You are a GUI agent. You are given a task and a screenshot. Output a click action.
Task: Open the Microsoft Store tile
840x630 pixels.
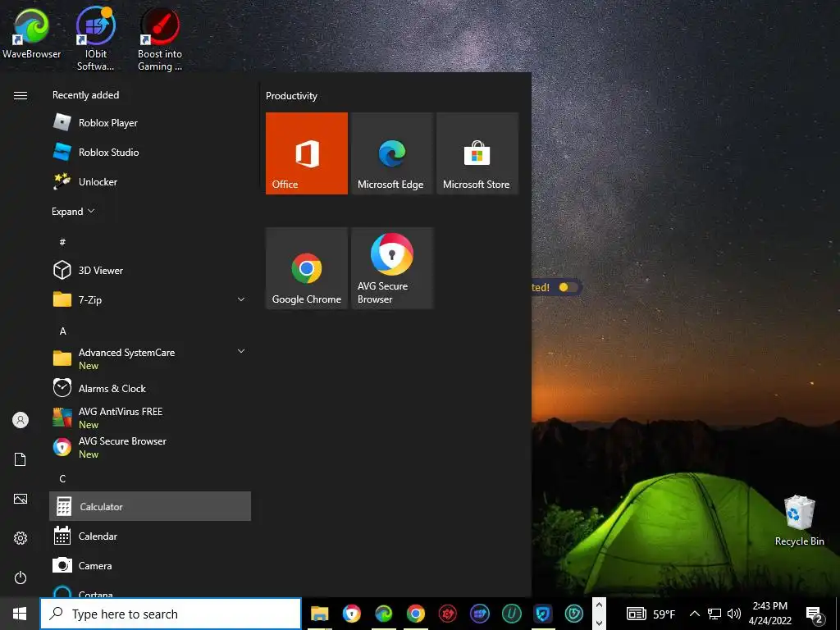[477, 153]
